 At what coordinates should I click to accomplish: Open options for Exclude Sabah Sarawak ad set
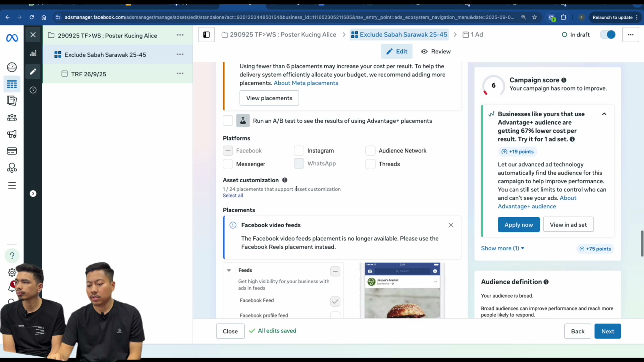tap(180, 55)
